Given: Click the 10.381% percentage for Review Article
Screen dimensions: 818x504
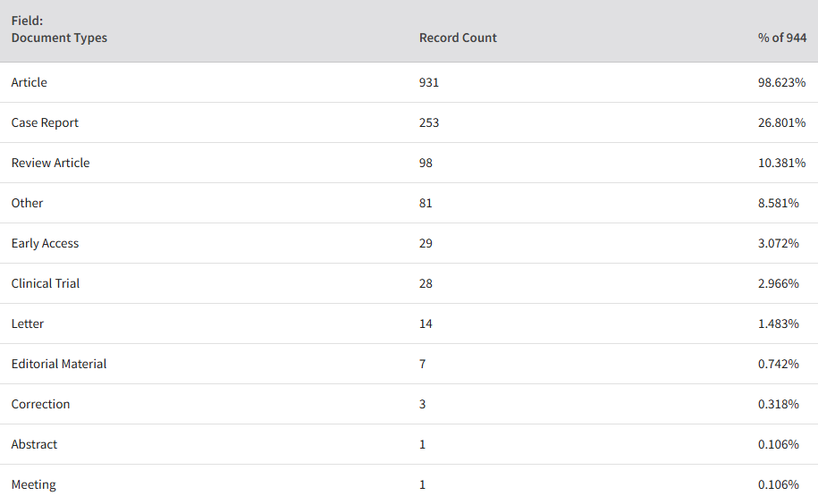Looking at the screenshot, I should coord(781,163).
